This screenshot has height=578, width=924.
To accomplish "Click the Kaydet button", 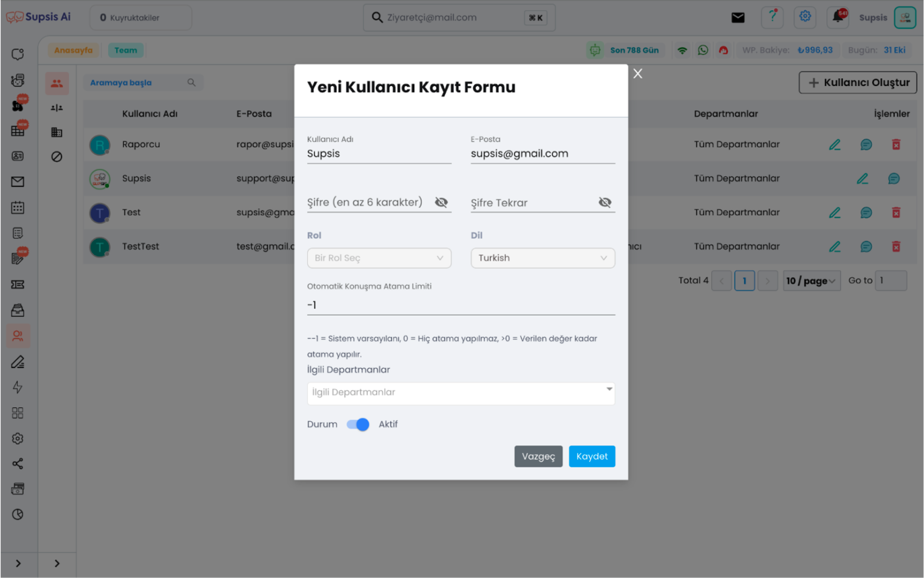I will tap(592, 457).
